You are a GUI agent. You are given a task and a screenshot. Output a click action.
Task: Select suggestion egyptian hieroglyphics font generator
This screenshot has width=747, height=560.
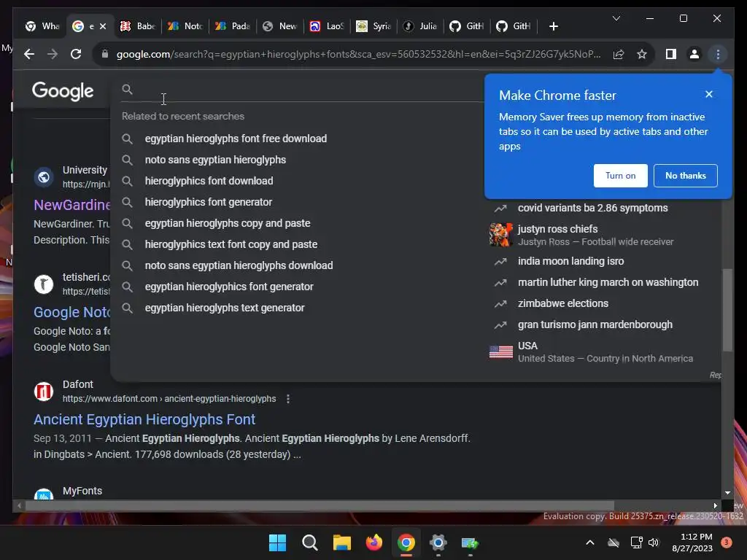pos(229,287)
